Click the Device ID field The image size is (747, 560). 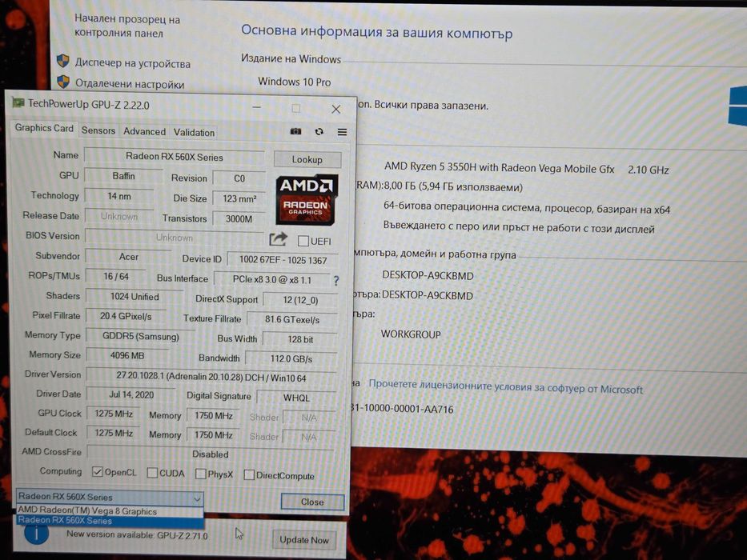coord(283,260)
